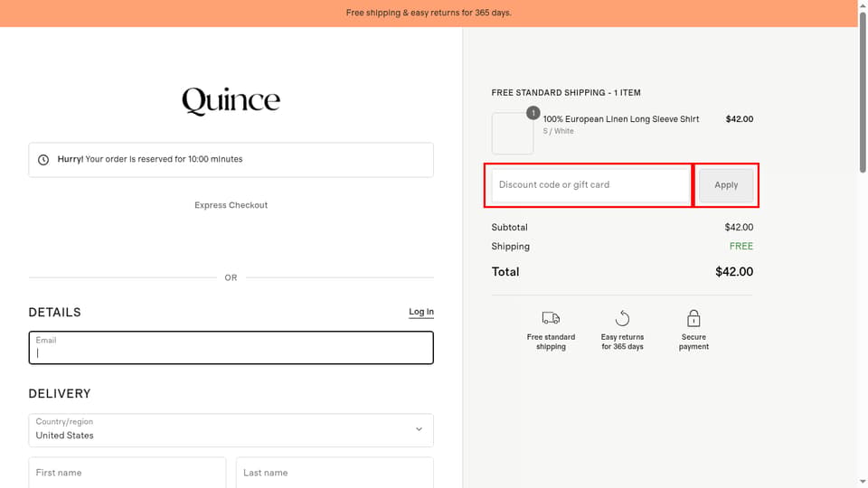
Task: Click the Subtotal label
Action: point(509,228)
